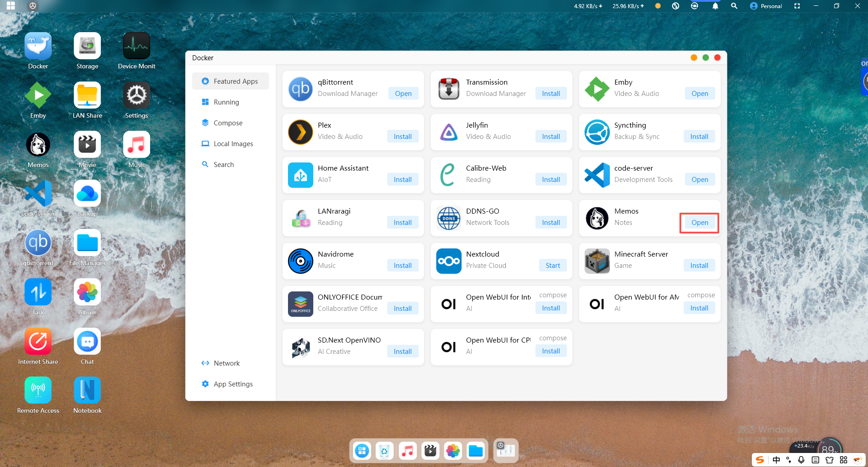Click the Nextcloud logo icon

(449, 261)
